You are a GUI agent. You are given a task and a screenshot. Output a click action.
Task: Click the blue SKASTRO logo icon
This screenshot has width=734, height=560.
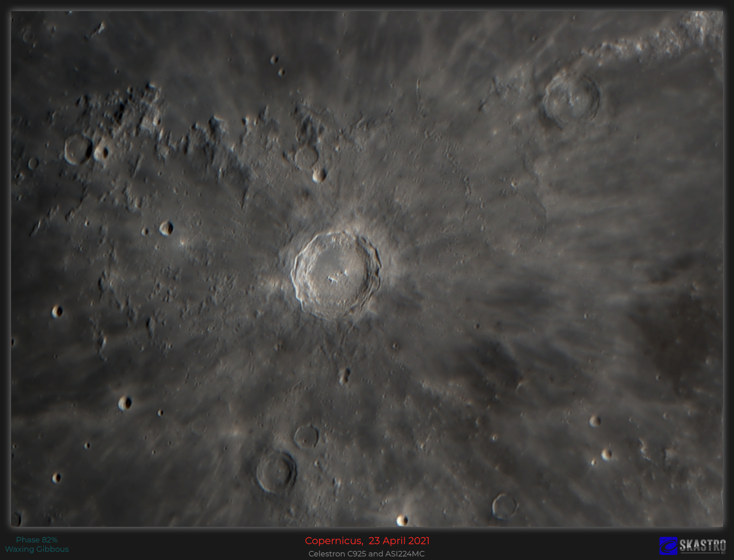click(668, 546)
